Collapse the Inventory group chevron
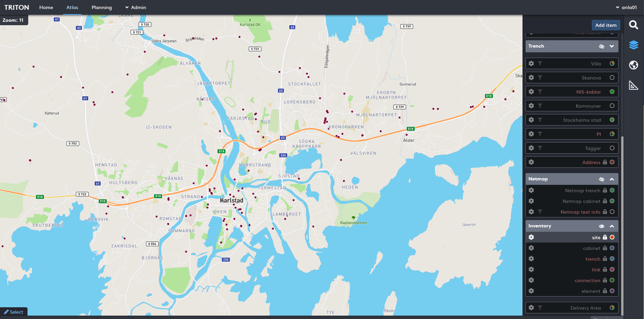The image size is (644, 319). click(x=612, y=226)
